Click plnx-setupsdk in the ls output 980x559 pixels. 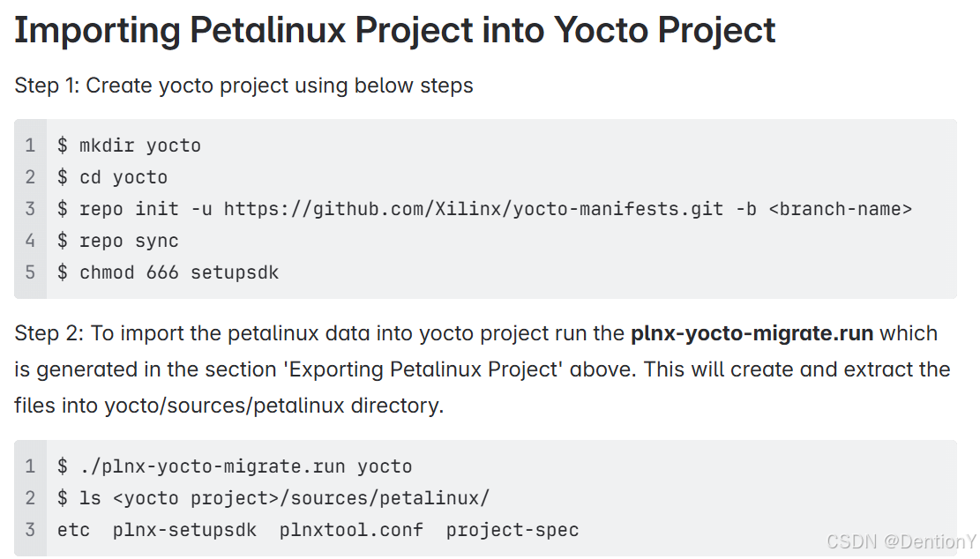(x=184, y=530)
